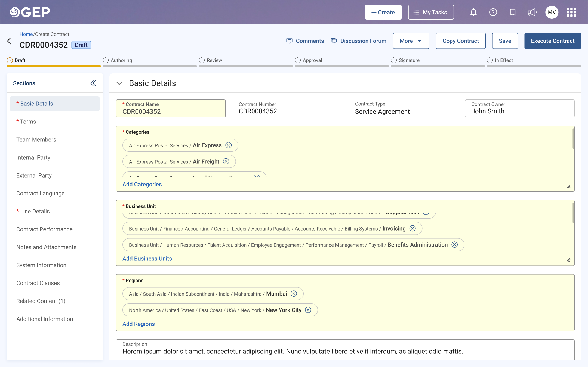
Task: Open Notes and Attachments section
Action: [55, 247]
